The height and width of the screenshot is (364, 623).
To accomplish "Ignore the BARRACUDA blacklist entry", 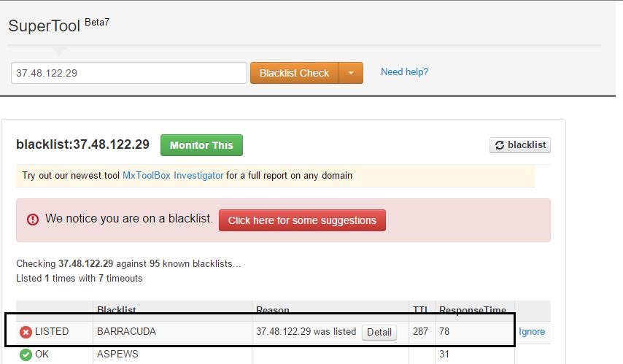I will tap(532, 332).
